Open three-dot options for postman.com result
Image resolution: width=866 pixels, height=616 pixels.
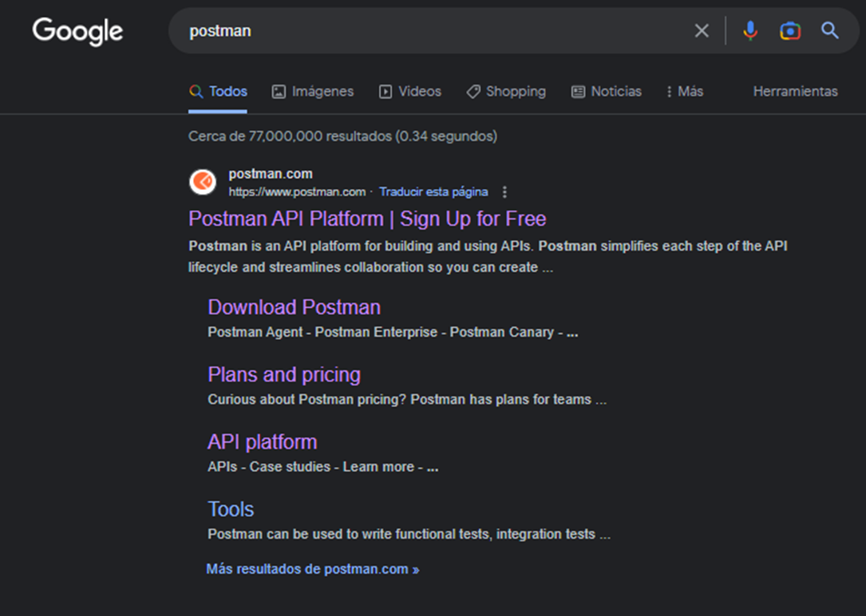coord(504,192)
